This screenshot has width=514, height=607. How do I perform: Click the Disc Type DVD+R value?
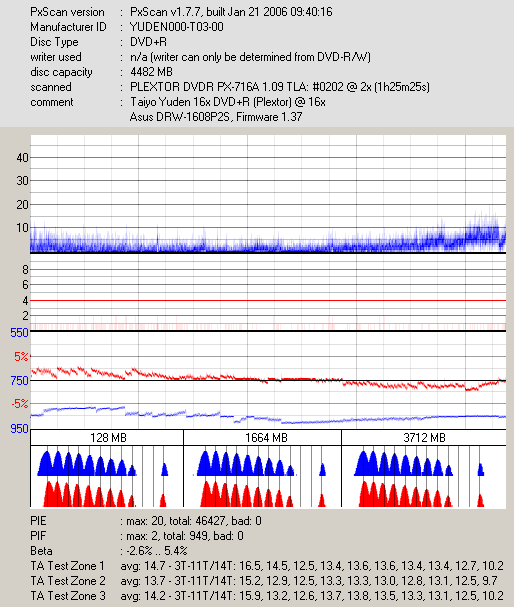click(x=148, y=42)
